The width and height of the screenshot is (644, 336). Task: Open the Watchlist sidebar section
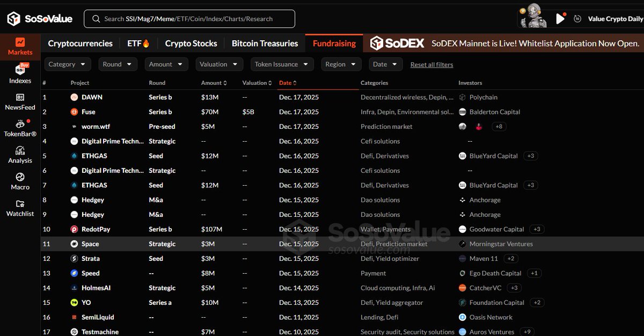(x=20, y=208)
